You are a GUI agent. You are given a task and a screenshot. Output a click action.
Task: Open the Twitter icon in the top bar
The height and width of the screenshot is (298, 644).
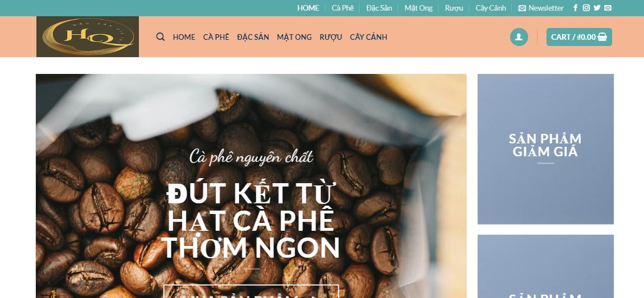pyautogui.click(x=597, y=8)
